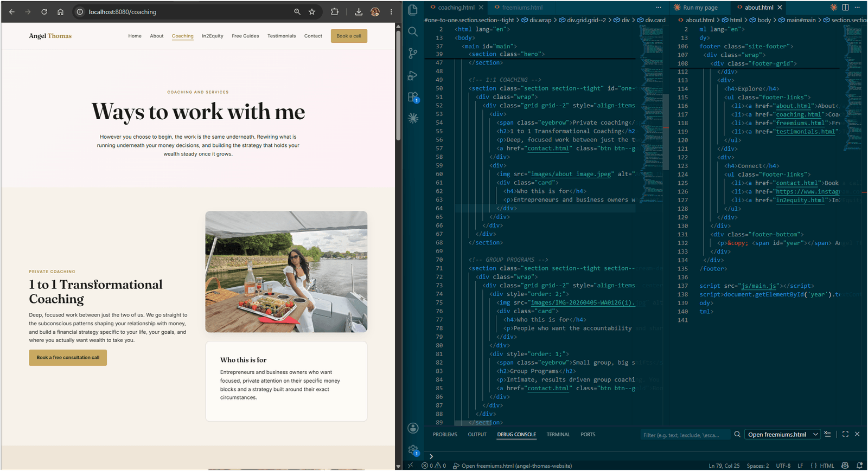Close the coaching.html tab
Viewport: 868px width, 471px height.
pyautogui.click(x=481, y=8)
